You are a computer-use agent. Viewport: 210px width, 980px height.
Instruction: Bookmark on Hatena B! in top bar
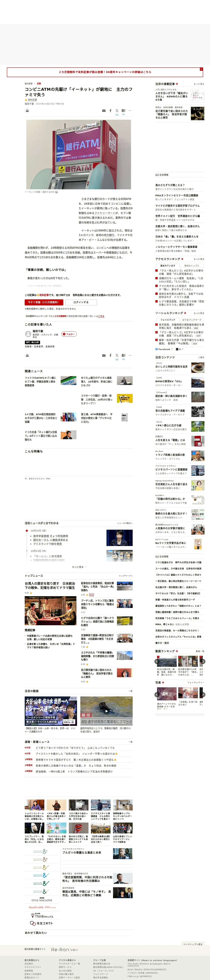[123, 111]
